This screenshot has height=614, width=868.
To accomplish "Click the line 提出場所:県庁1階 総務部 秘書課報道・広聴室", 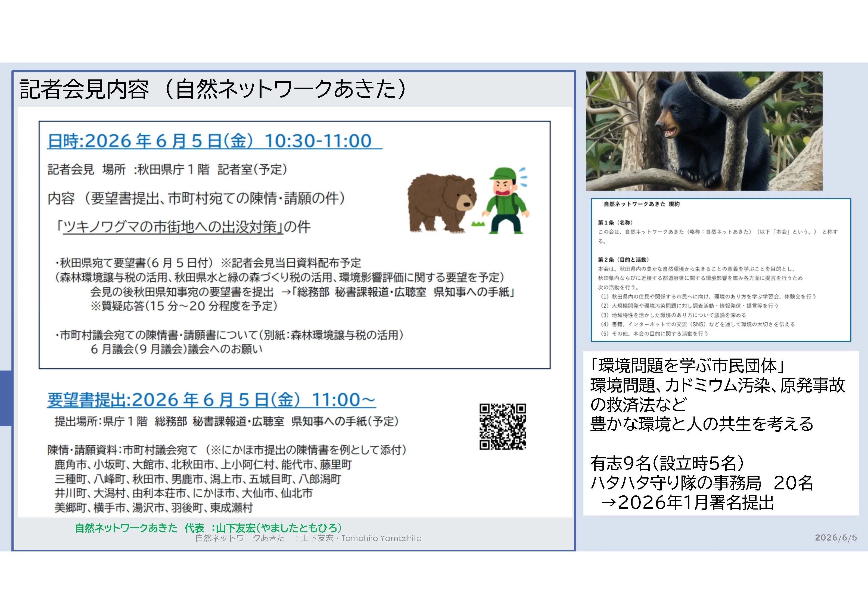I will (226, 421).
